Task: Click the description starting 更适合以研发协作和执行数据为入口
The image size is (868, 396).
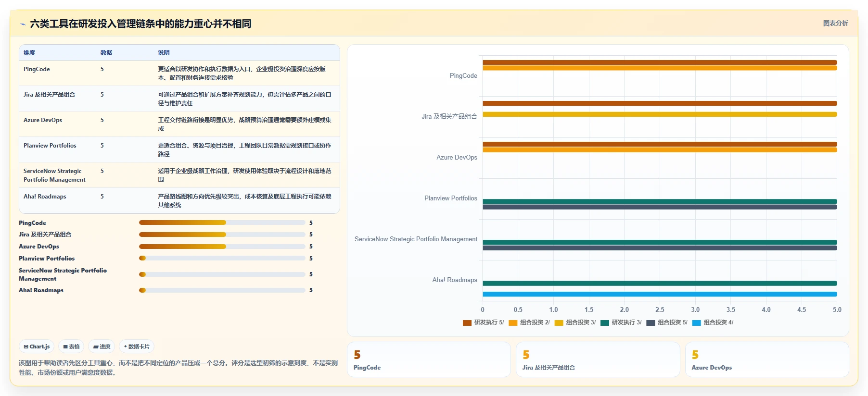Action: coord(242,74)
